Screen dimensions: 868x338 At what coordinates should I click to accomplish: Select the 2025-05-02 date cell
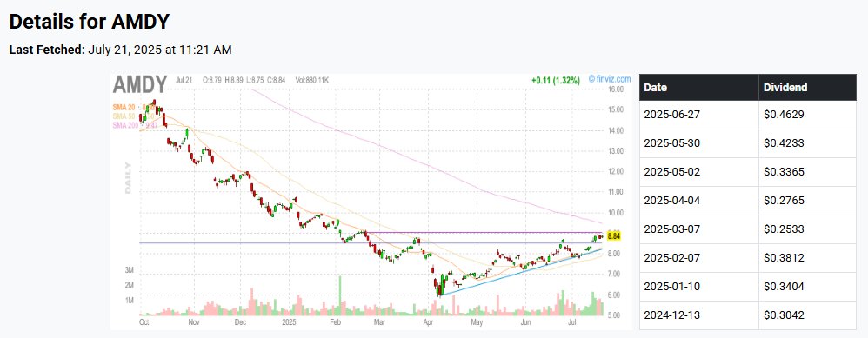click(x=698, y=172)
